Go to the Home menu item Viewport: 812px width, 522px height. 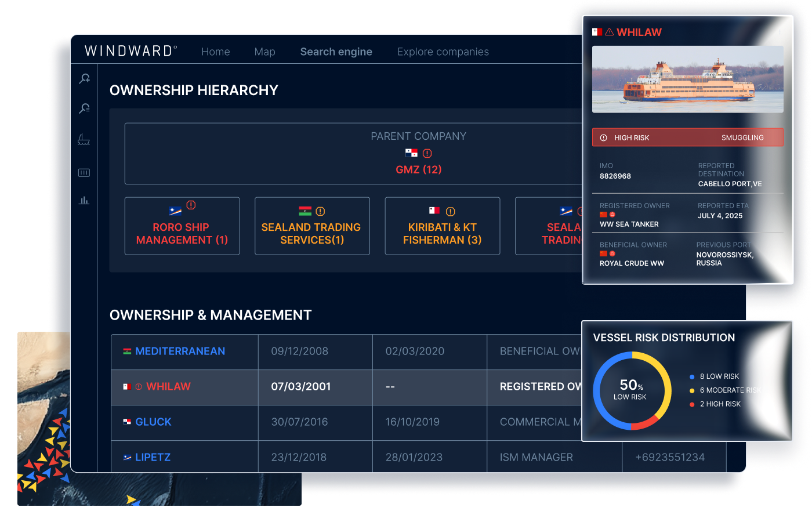tap(215, 52)
